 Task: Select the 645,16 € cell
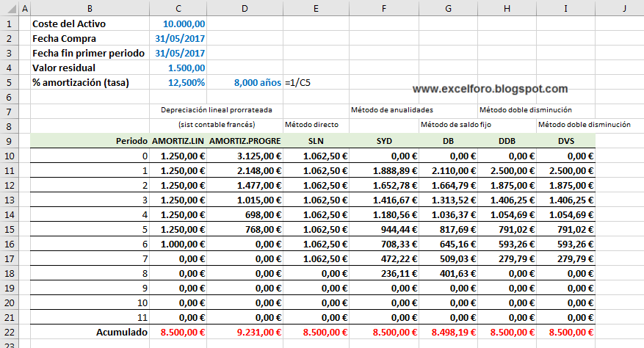click(449, 244)
